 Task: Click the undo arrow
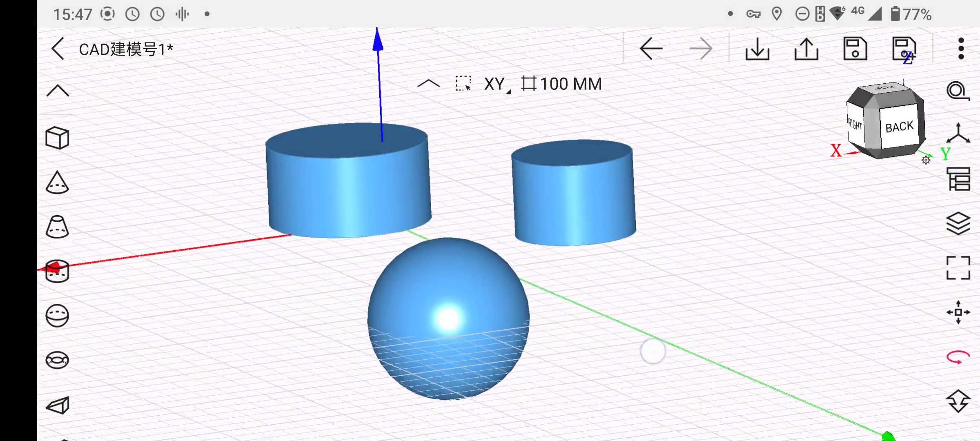tap(651, 49)
